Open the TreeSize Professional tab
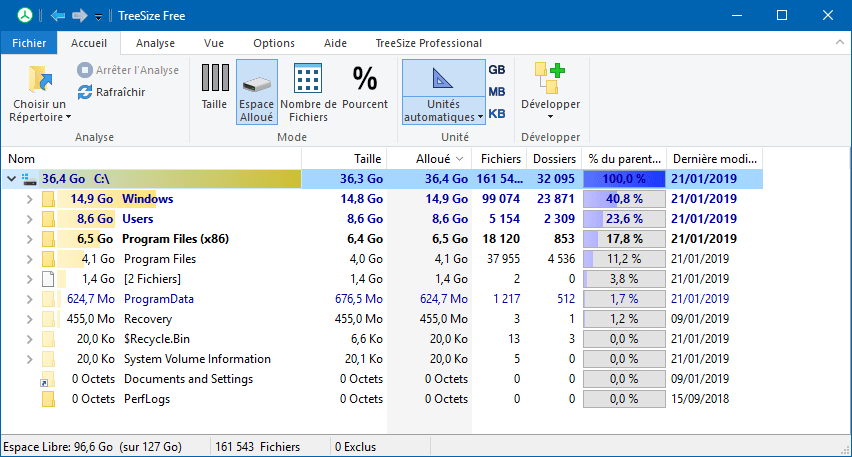Viewport: 852px width, 457px height. 429,43
